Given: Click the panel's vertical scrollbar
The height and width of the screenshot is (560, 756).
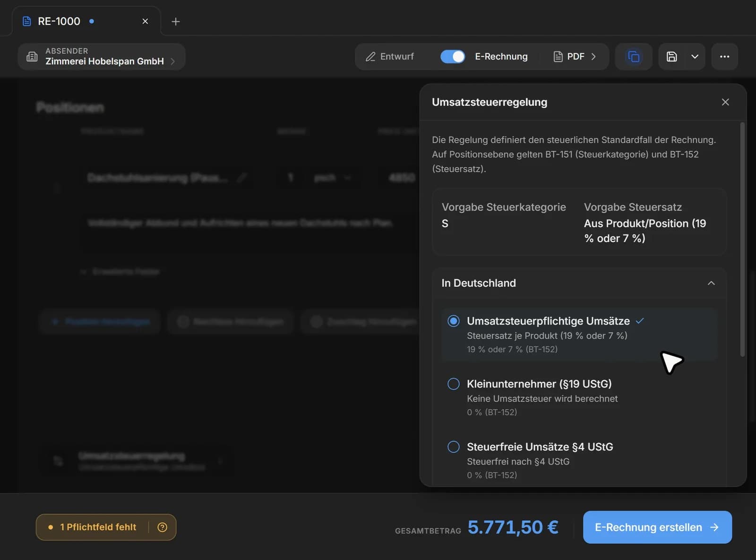Looking at the screenshot, I should [742, 240].
